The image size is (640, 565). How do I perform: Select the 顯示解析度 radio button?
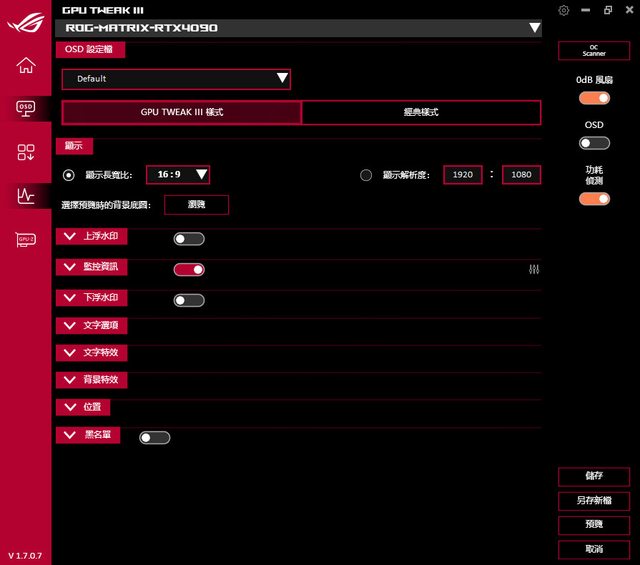(x=366, y=175)
